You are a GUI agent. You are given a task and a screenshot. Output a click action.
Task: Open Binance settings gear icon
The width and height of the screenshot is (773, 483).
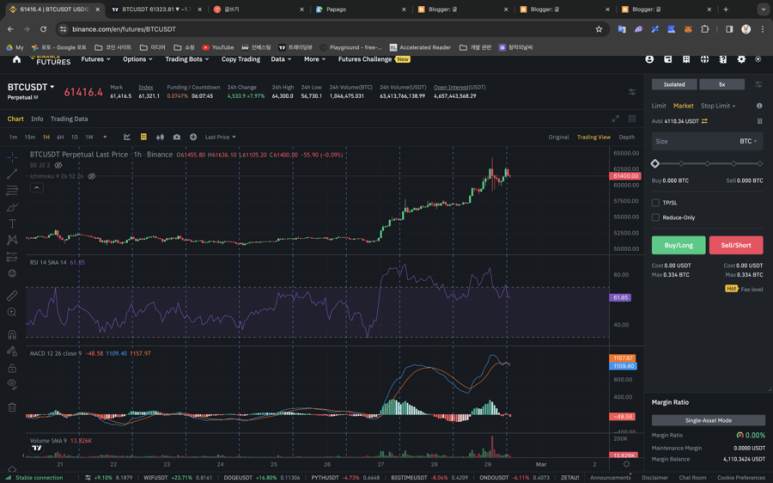741,59
